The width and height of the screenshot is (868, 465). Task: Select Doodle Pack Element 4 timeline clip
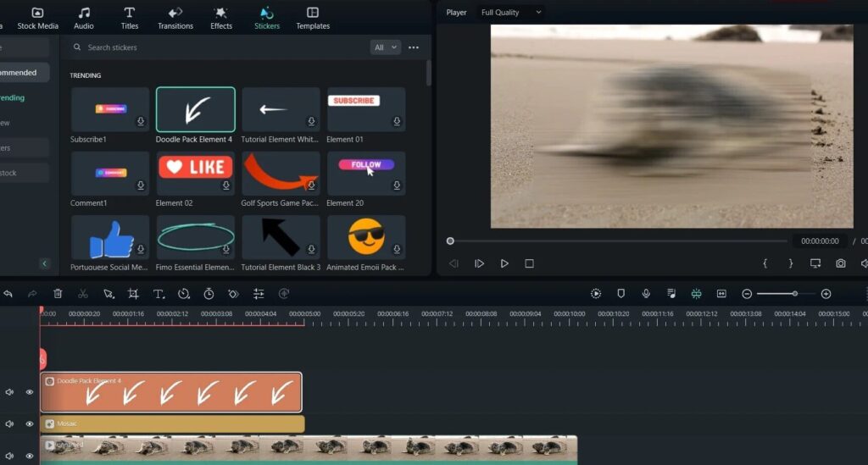click(x=171, y=392)
